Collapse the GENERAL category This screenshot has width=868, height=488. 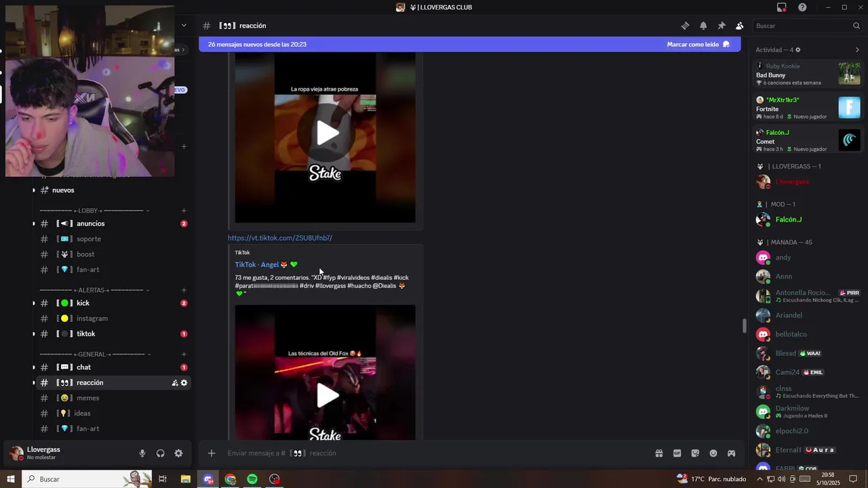pyautogui.click(x=94, y=354)
